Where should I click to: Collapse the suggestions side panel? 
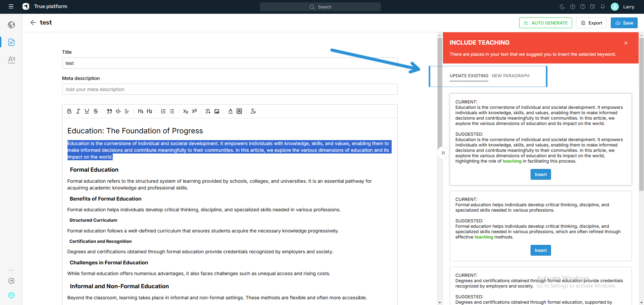443,153
